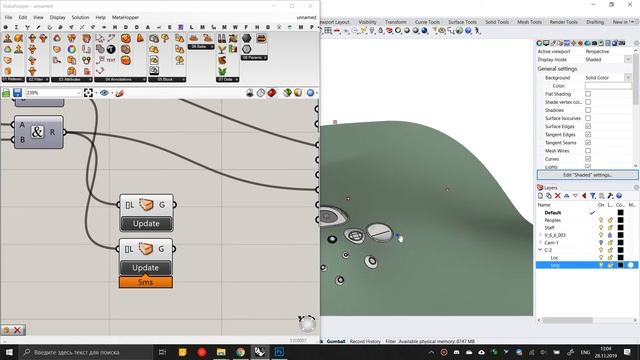Viewport: 640px width, 360px height.
Task: Click the Edit "Shaded" settings button
Action: pos(587,175)
